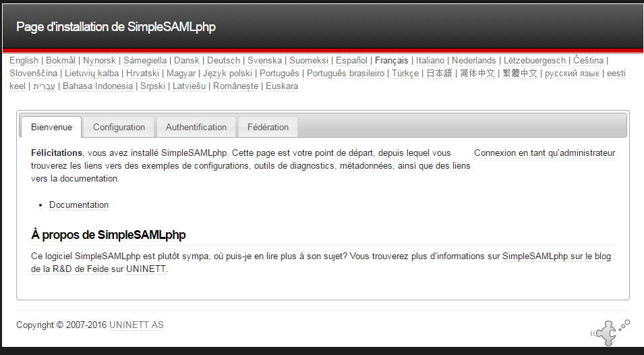Switch language to Čeština
Viewport: 644px width, 355px height.
(588, 60)
